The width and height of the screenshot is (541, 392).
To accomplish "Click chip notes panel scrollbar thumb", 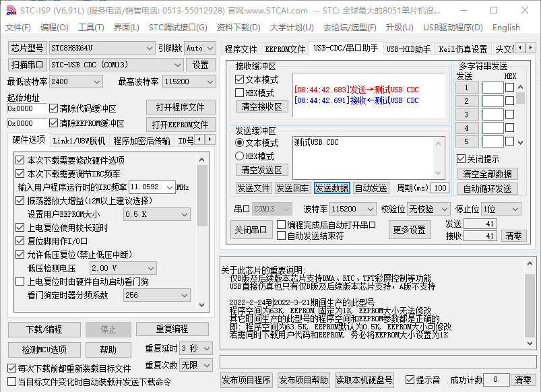I will [530, 305].
